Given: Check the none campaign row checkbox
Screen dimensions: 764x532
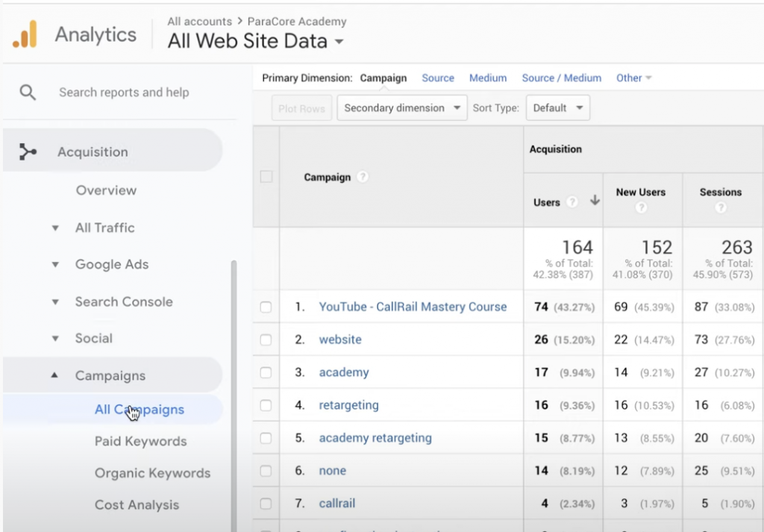Looking at the screenshot, I should click(x=266, y=471).
